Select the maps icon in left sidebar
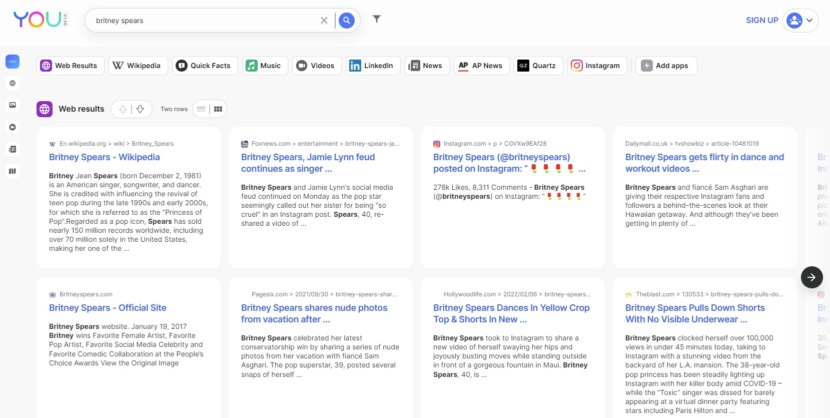Viewport: 830px width, 418px height. pos(13,171)
